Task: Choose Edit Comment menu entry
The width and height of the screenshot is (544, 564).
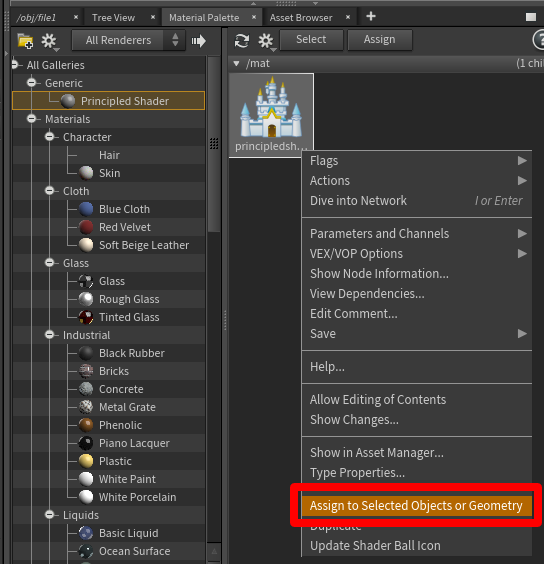Action: click(417, 314)
